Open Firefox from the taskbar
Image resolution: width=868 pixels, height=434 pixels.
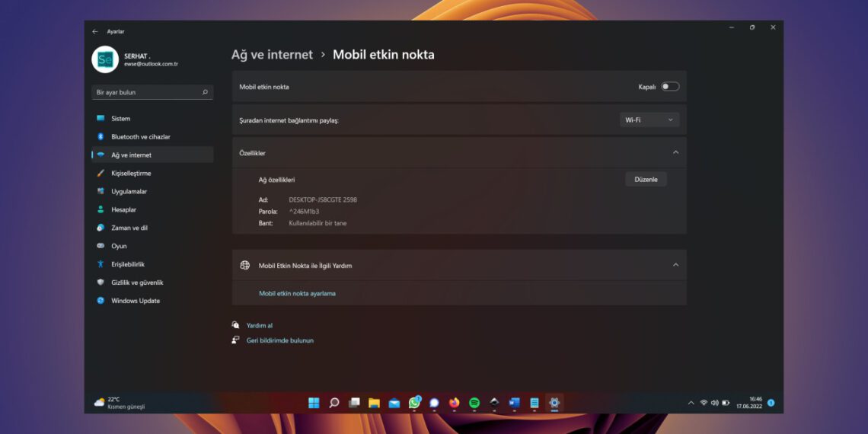[455, 403]
